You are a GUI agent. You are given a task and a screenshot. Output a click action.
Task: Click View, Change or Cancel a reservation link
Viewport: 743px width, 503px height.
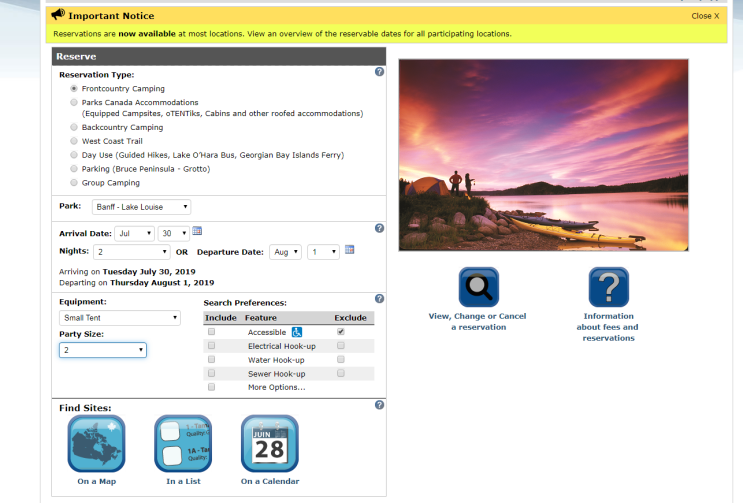click(x=478, y=322)
